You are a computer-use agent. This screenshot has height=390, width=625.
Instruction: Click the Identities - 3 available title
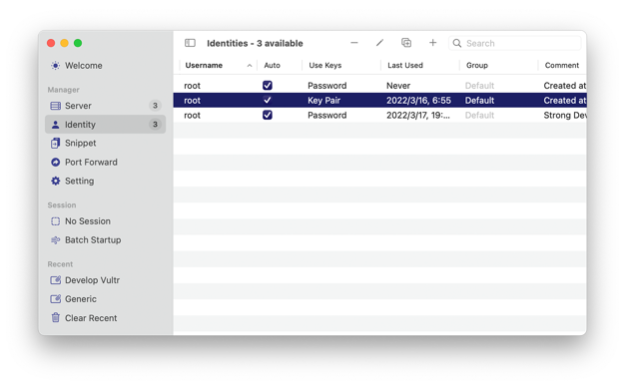pyautogui.click(x=255, y=43)
